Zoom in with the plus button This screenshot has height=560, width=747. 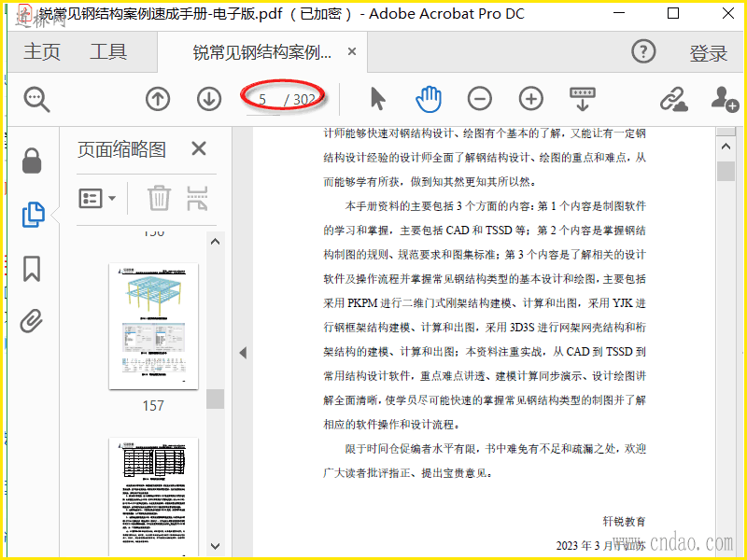click(531, 99)
